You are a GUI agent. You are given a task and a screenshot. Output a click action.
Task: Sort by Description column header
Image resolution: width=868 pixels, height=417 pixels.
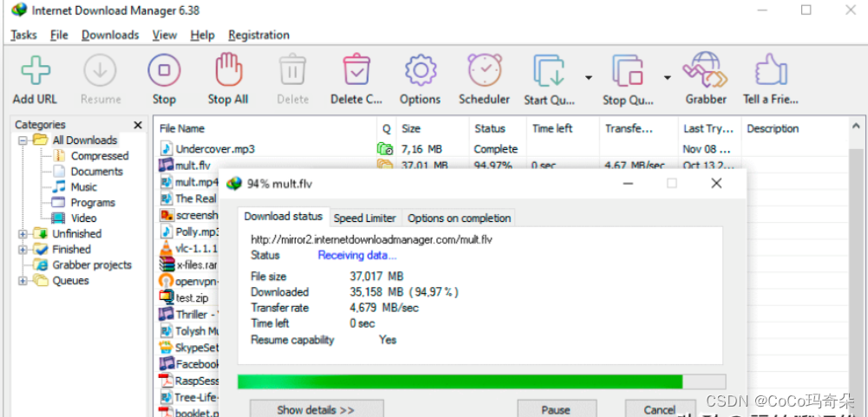[x=794, y=128]
